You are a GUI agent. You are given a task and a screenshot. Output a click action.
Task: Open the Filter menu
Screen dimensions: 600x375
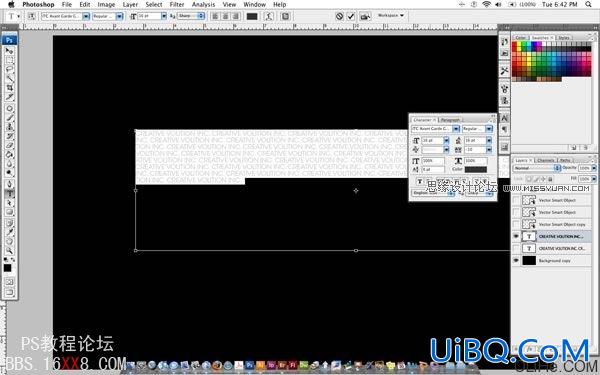(x=177, y=4)
